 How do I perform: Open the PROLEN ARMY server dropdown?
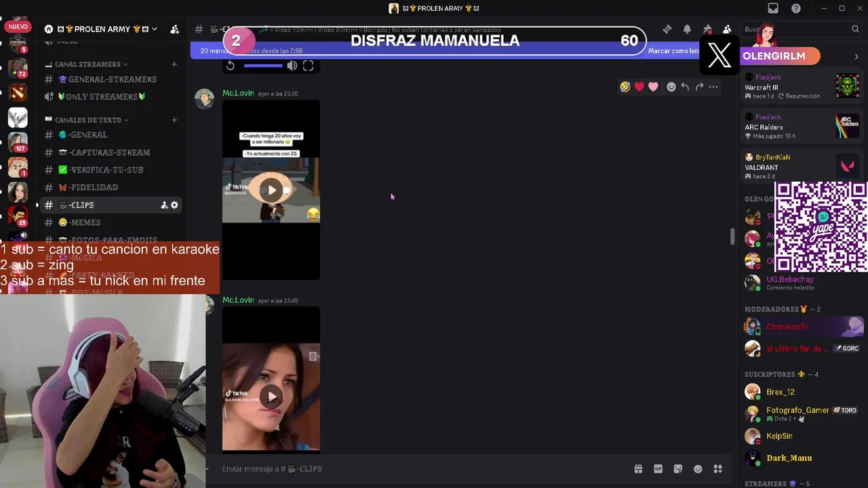[101, 29]
